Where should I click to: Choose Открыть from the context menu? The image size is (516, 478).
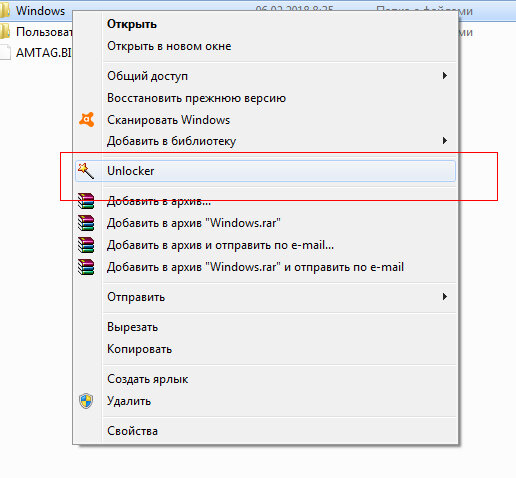coord(132,24)
